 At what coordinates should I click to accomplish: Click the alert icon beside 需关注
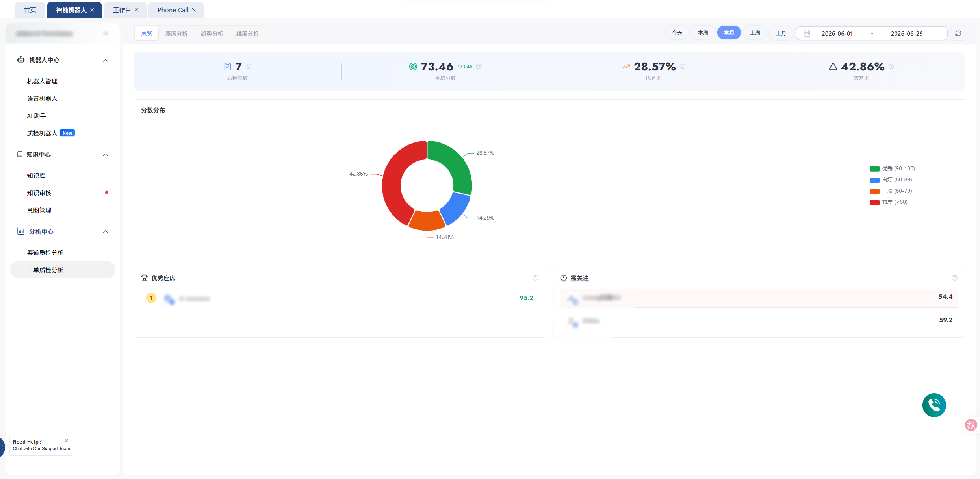[x=564, y=278]
